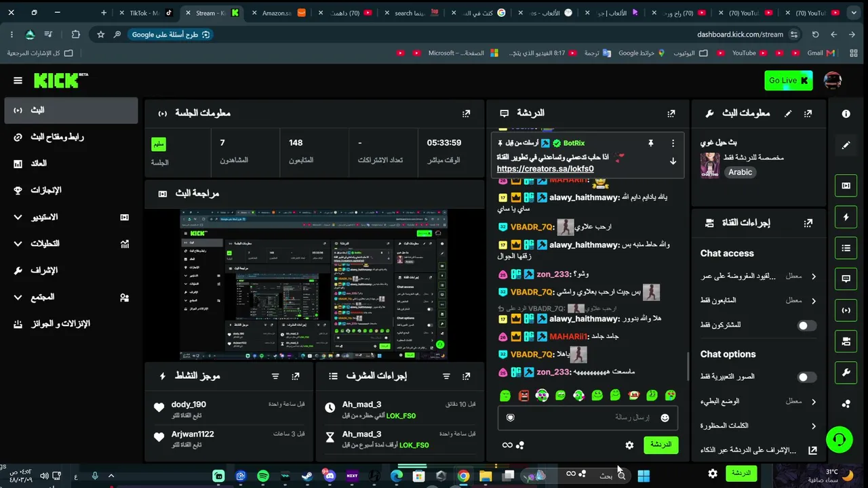Toggle the chat widget in the right sidebar
Screen dimensions: 868x488
(846, 279)
